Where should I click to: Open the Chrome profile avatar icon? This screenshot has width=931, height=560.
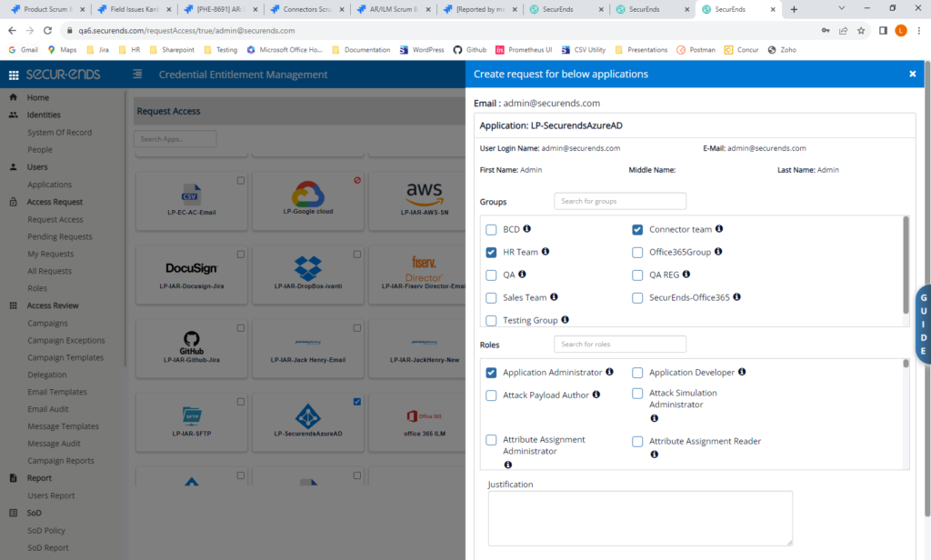[901, 30]
